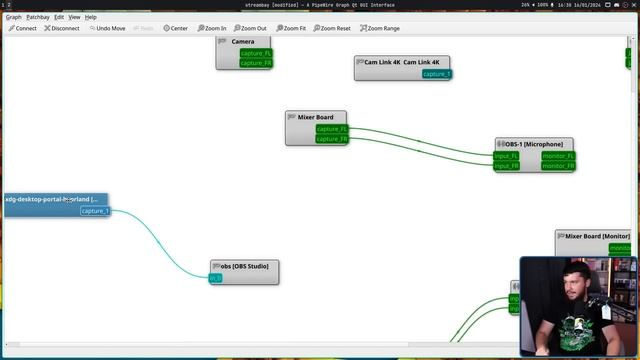Select the Cam Link 4K node title
This screenshot has width=640, height=360.
402,62
